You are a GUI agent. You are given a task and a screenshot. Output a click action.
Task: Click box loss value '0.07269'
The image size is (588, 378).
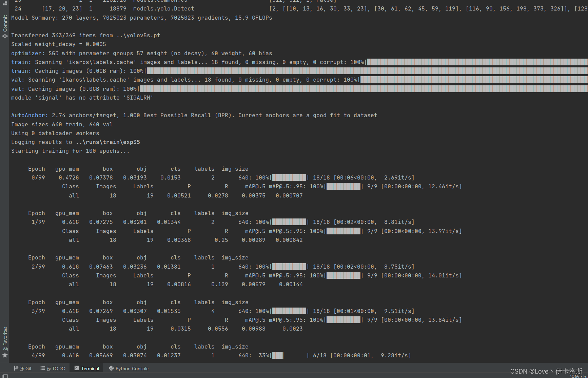tap(101, 311)
